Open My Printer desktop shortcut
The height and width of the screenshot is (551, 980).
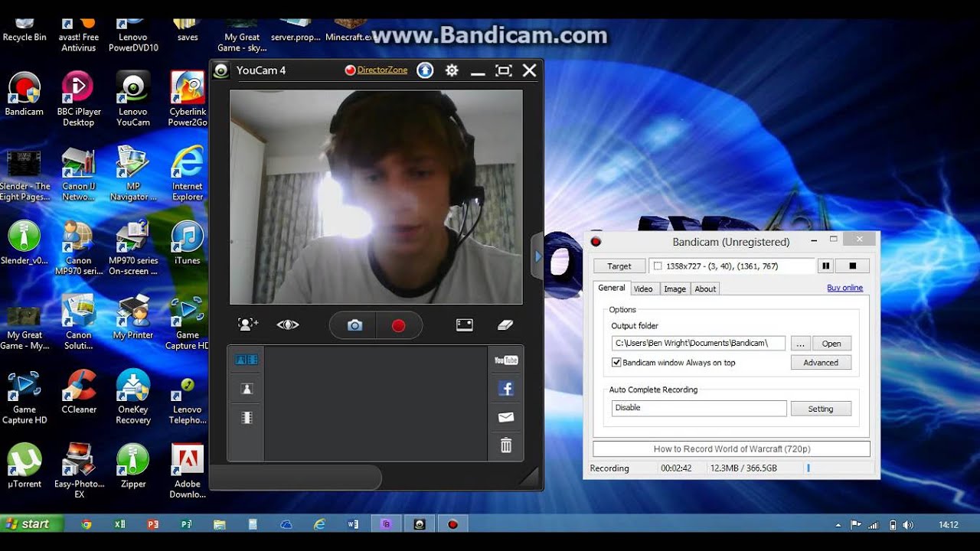point(133,318)
